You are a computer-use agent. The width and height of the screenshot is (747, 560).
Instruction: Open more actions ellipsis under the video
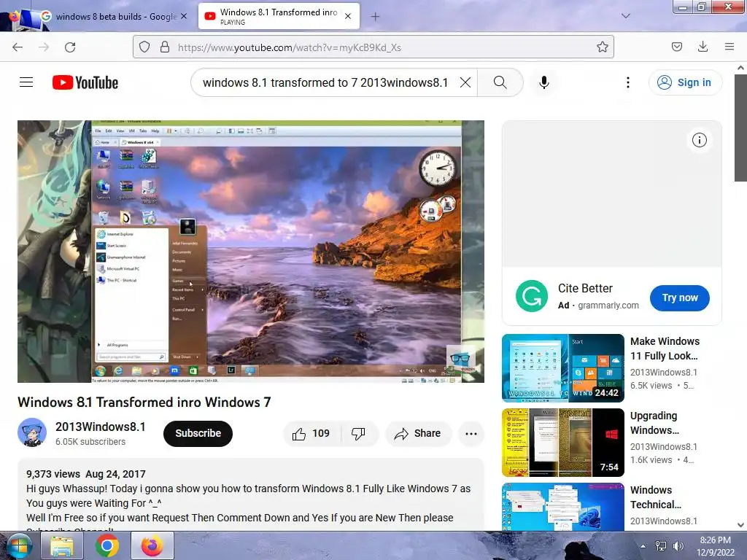(471, 433)
